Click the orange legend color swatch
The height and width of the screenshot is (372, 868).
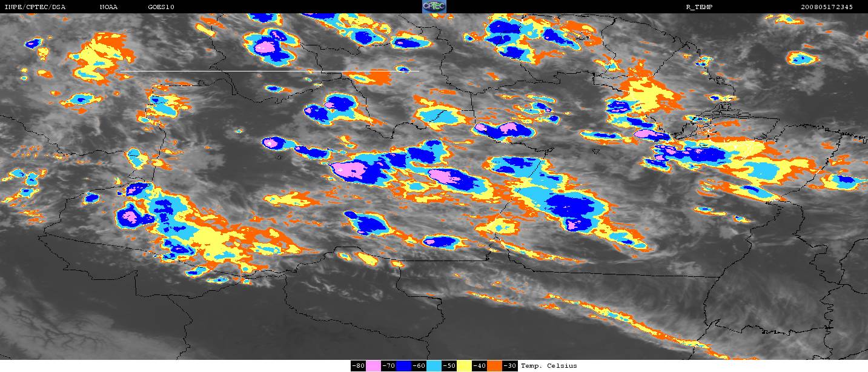[x=494, y=366]
